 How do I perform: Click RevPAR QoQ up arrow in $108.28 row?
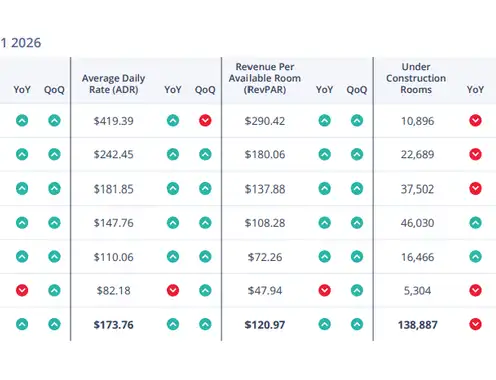point(357,223)
